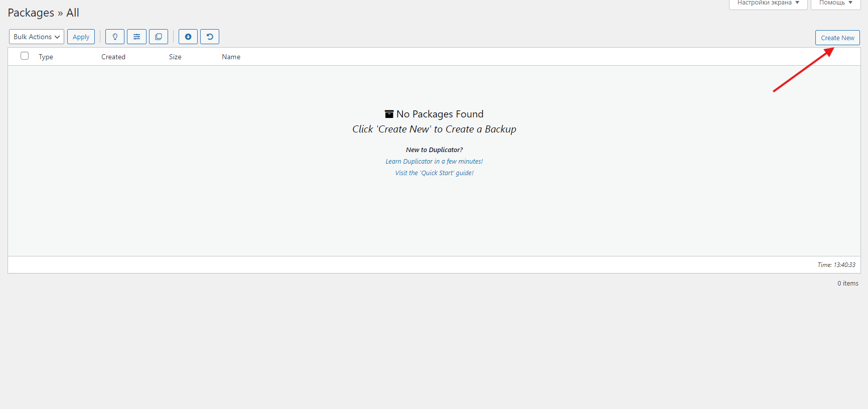The image size is (868, 409).
Task: Click the templates copy icon button
Action: pyautogui.click(x=159, y=37)
